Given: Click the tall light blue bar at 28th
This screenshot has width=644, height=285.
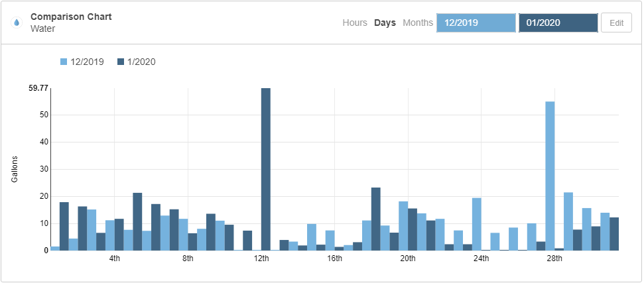Looking at the screenshot, I should click(x=550, y=176).
